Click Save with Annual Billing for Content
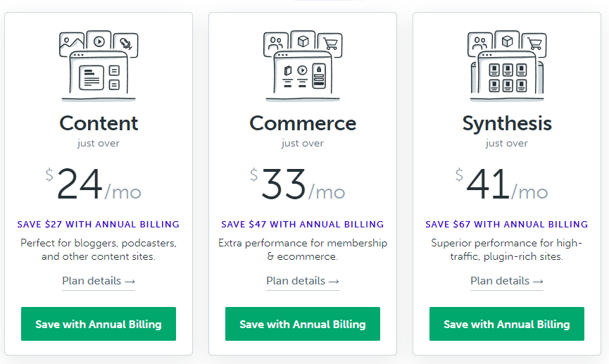Image resolution: width=609 pixels, height=364 pixels. 99,324
